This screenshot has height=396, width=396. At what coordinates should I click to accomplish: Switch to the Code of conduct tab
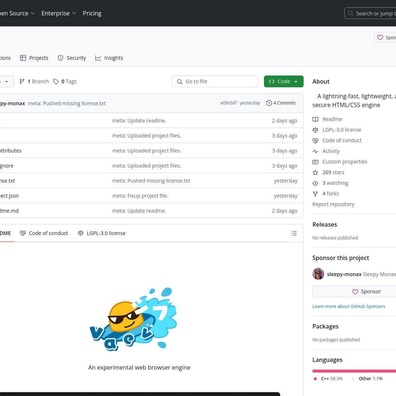(x=44, y=233)
